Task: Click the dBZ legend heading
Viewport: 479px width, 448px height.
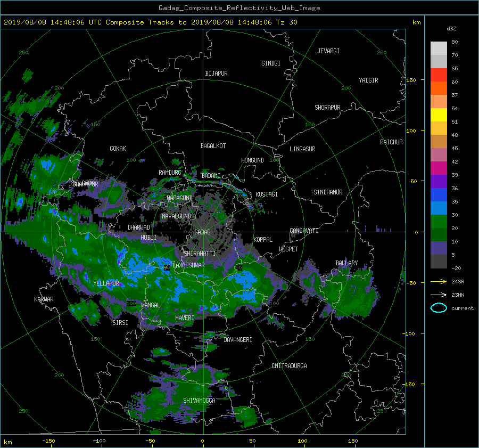Action: point(451,28)
